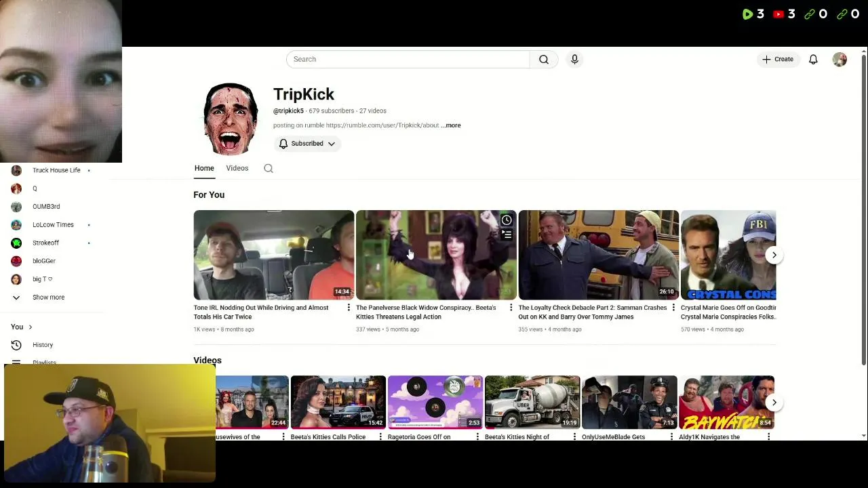868x488 pixels.
Task: Advance the For You carousel right
Action: tap(774, 255)
